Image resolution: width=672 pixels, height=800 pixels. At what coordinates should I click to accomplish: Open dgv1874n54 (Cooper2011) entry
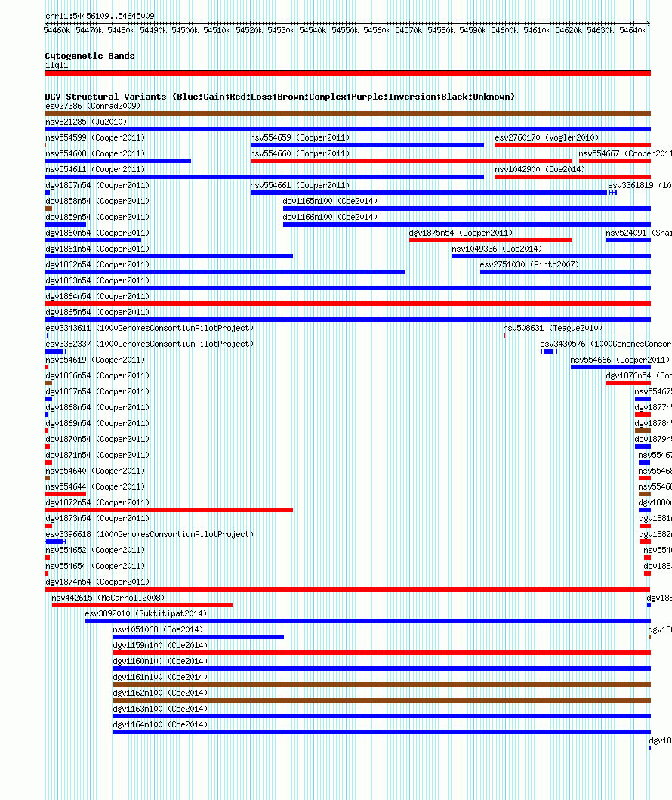click(x=97, y=582)
